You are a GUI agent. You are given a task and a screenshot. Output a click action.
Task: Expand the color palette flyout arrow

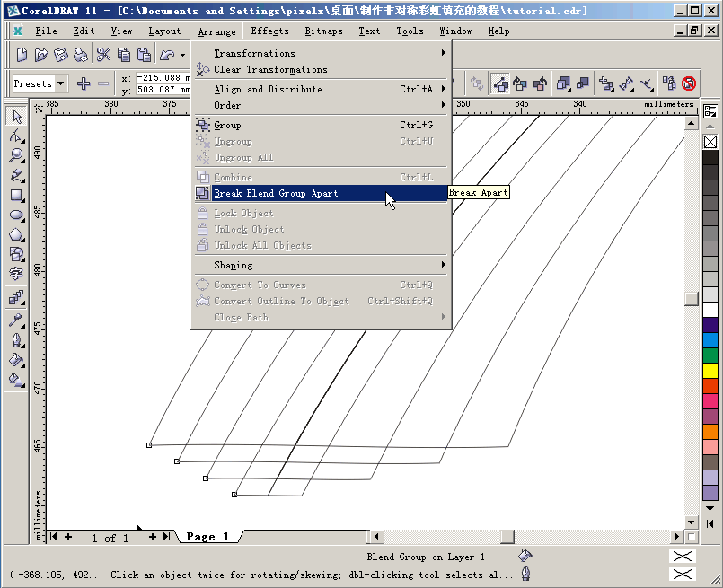coord(710,523)
